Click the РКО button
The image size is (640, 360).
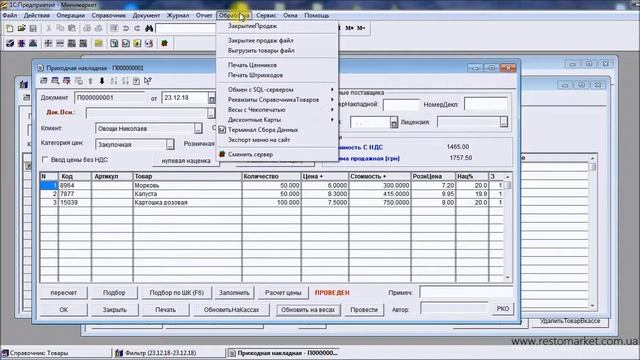tap(503, 309)
